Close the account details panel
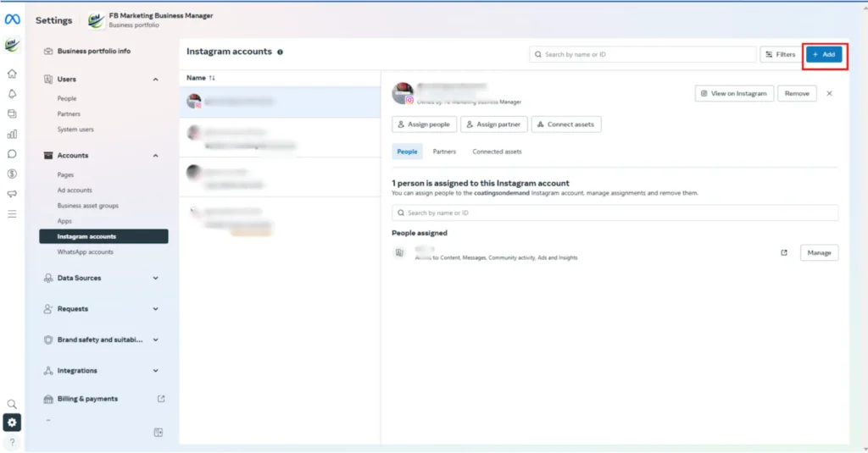 829,93
